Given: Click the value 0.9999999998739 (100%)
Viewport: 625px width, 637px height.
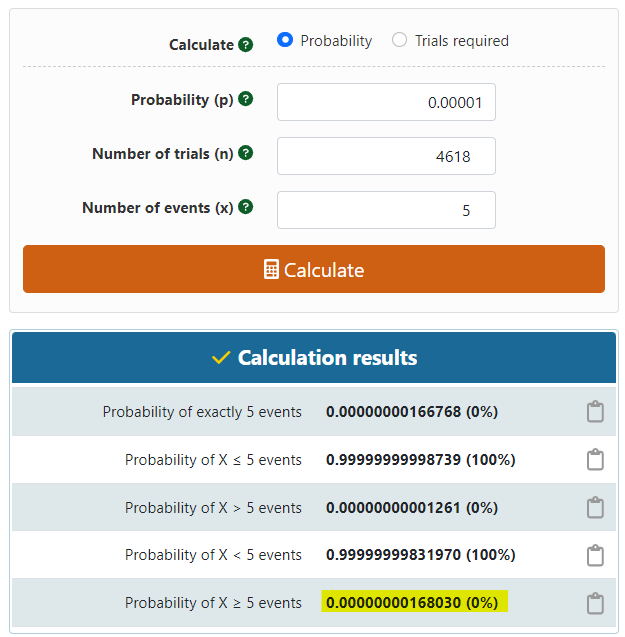Looking at the screenshot, I should (x=421, y=460).
